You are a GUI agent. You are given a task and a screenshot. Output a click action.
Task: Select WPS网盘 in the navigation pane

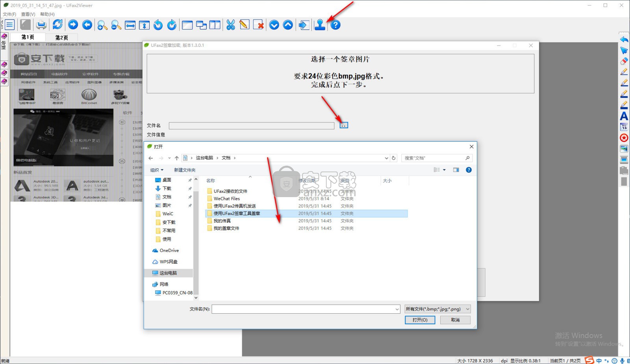pyautogui.click(x=168, y=262)
